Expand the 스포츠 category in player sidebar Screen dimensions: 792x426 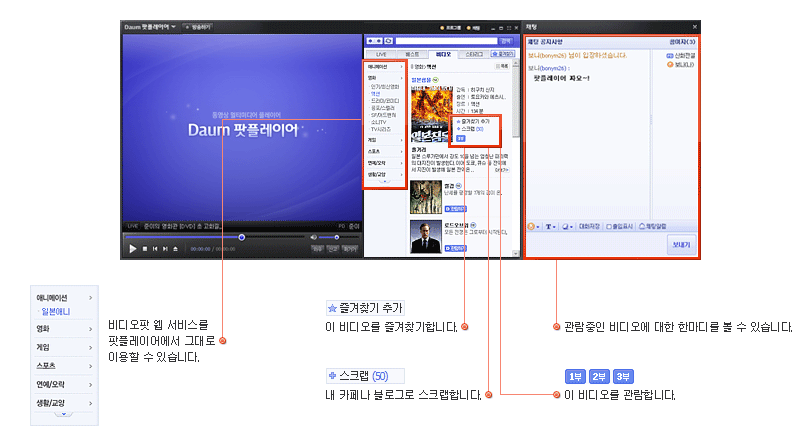[x=385, y=152]
